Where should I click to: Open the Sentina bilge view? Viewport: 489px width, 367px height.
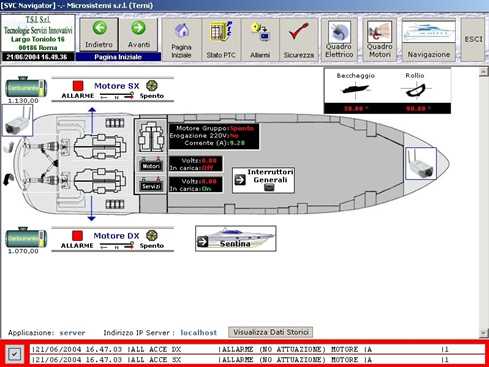point(236,238)
